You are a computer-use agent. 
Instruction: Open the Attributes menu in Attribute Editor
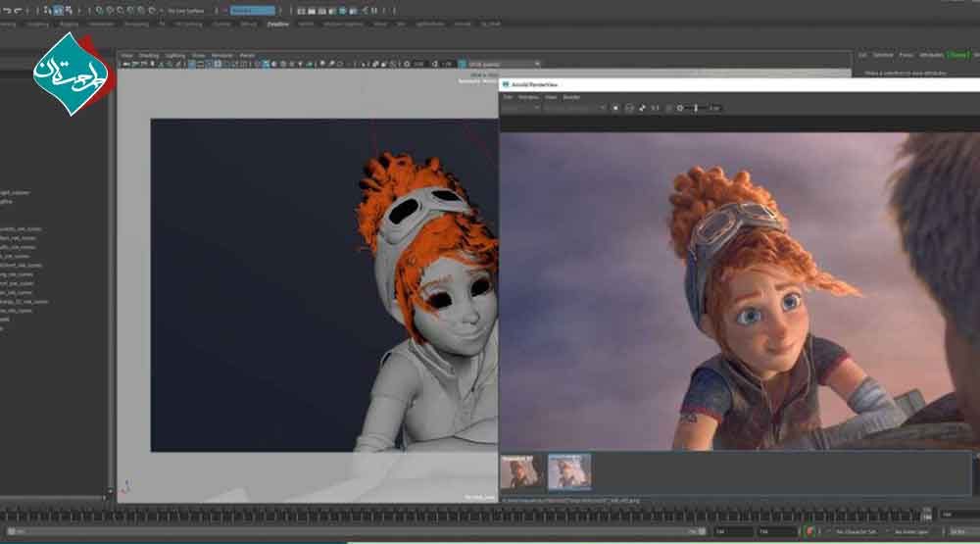pos(931,55)
